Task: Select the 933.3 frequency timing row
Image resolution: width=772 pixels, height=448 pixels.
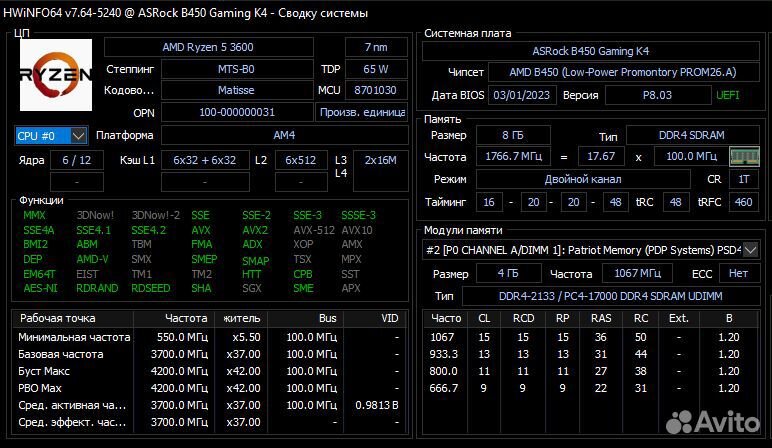Action: 590,354
